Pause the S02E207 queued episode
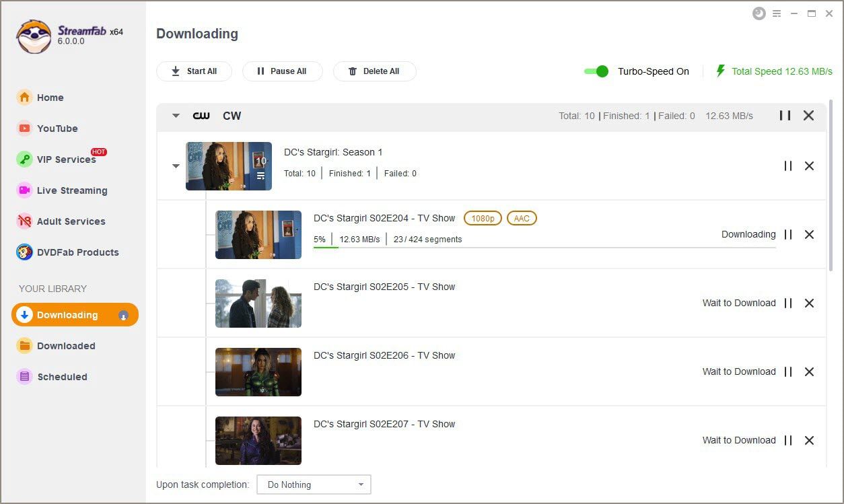The width and height of the screenshot is (844, 504). click(x=787, y=440)
